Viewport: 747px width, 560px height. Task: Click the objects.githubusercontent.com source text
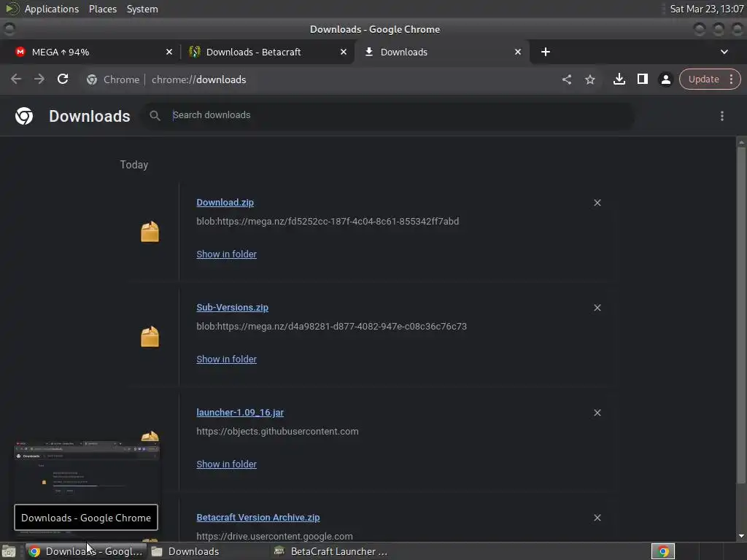pyautogui.click(x=277, y=432)
